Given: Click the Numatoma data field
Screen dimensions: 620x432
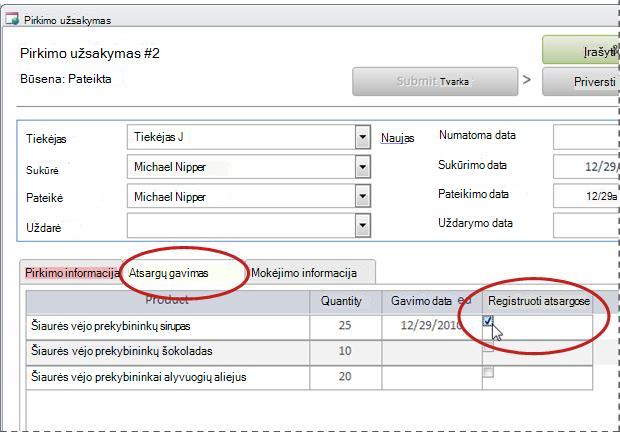Looking at the screenshot, I should tap(586, 137).
